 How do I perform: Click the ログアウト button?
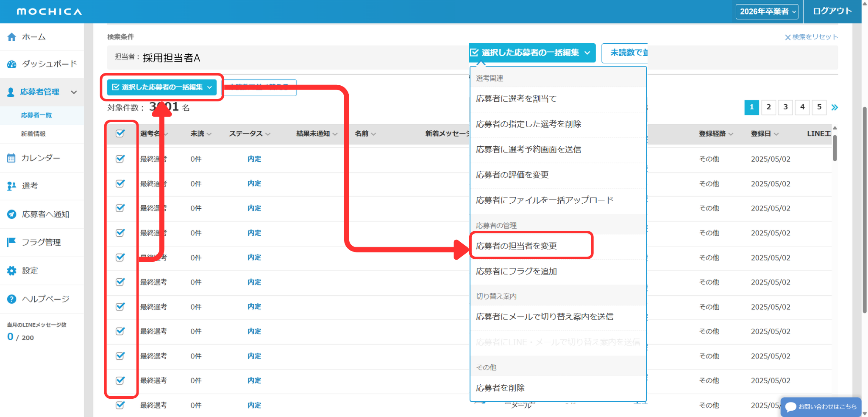point(832,11)
